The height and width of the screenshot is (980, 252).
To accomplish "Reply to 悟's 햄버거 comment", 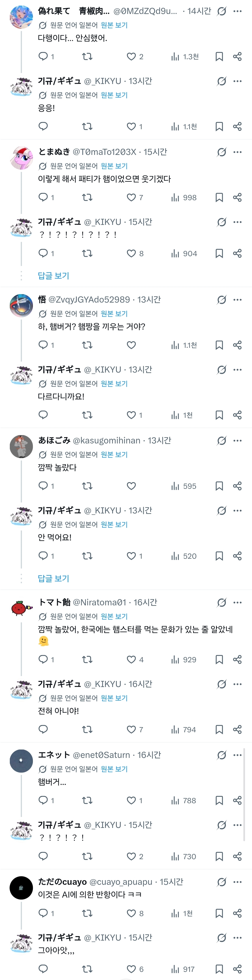I will [43, 345].
